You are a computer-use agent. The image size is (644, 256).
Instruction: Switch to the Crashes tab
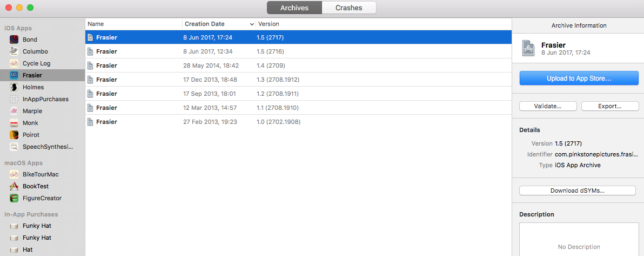pyautogui.click(x=348, y=8)
